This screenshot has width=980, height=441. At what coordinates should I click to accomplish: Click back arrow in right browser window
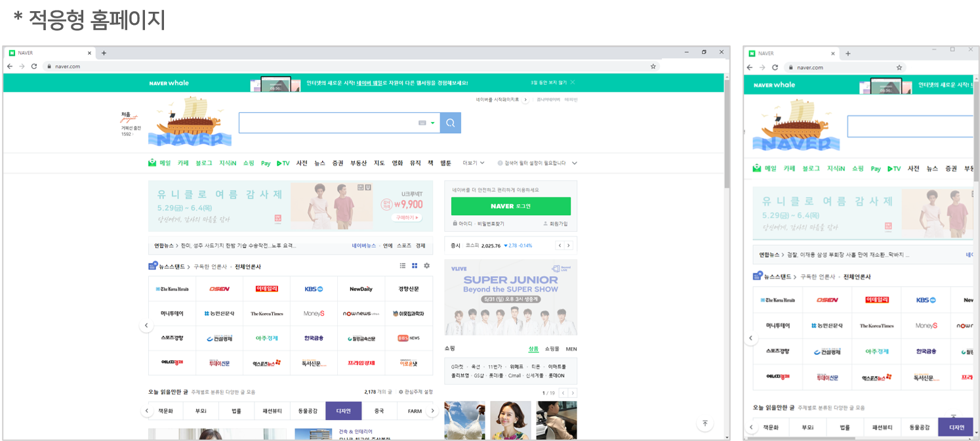(x=750, y=68)
